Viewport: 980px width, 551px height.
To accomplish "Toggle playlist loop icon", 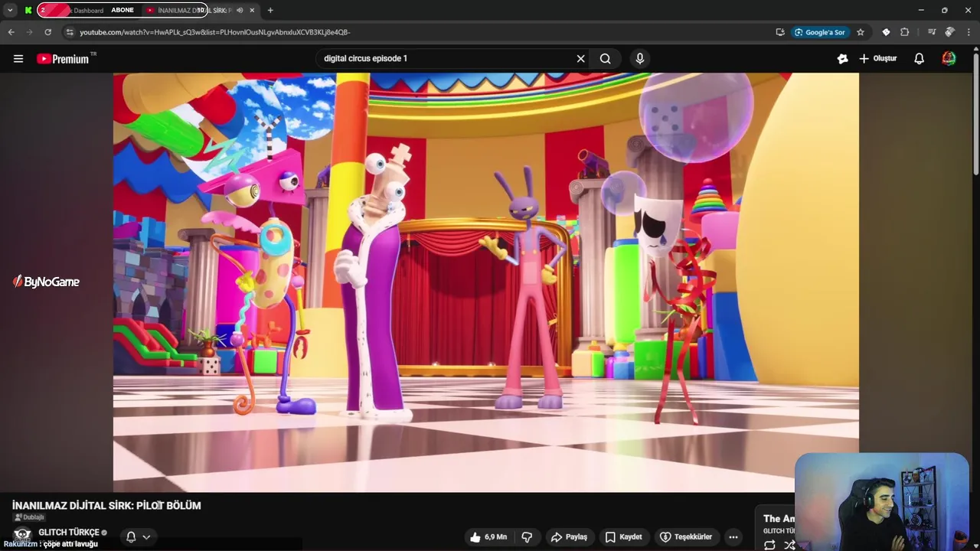I will pos(769,545).
